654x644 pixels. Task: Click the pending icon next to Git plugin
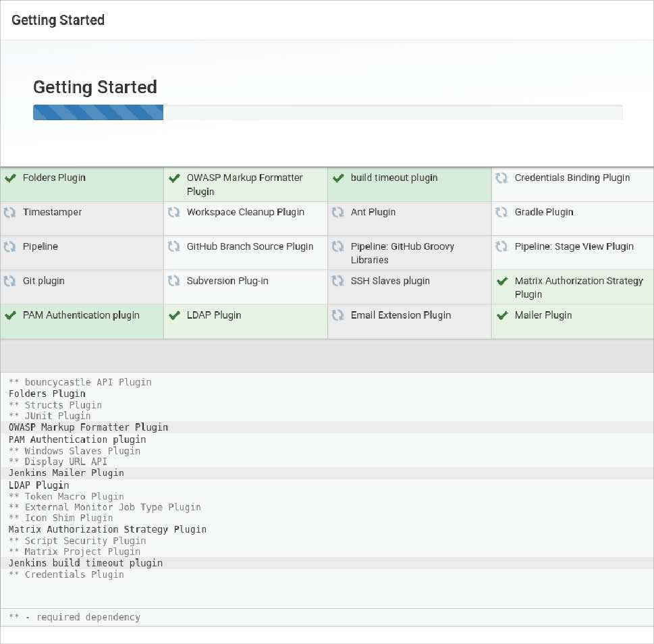(x=10, y=281)
